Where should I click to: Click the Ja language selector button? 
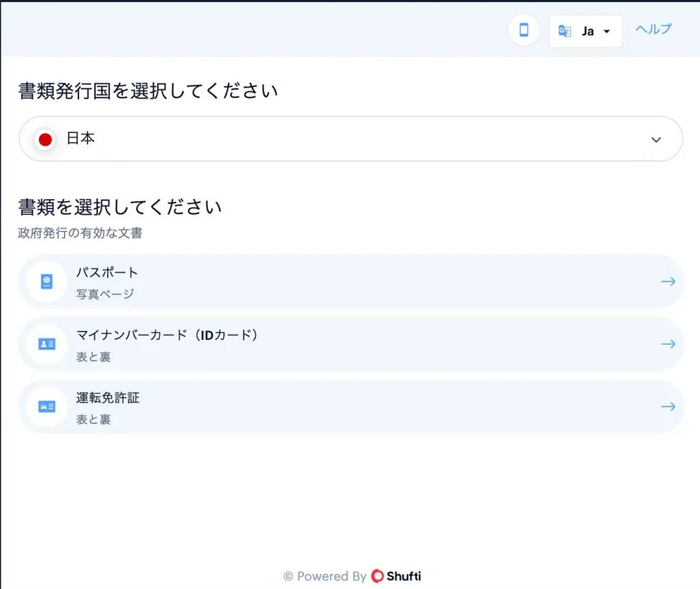tap(585, 30)
